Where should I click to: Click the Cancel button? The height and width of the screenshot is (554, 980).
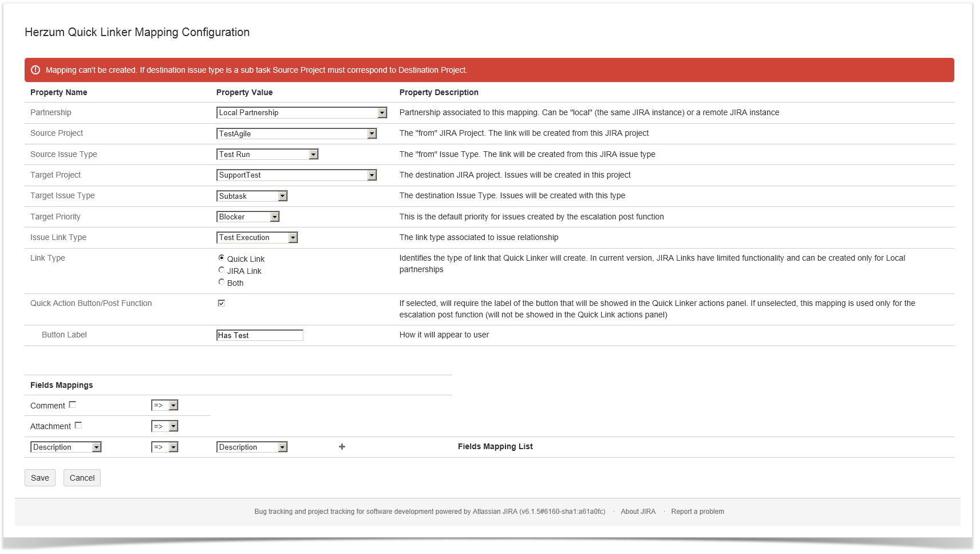(x=82, y=478)
